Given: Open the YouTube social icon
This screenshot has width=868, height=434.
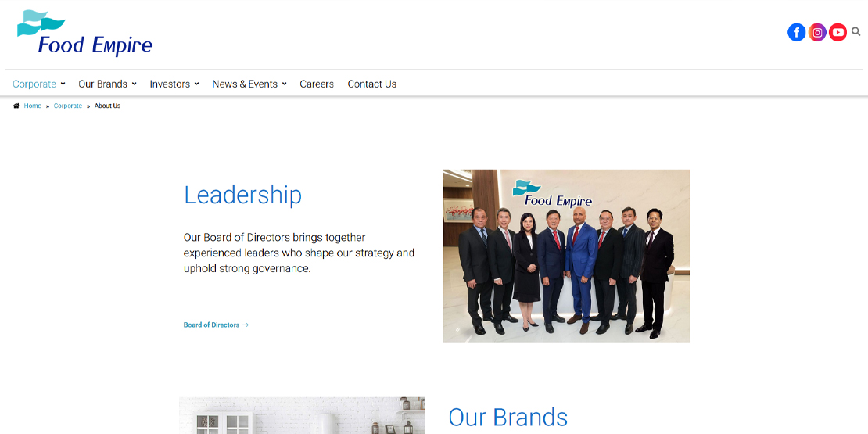Looking at the screenshot, I should [838, 32].
